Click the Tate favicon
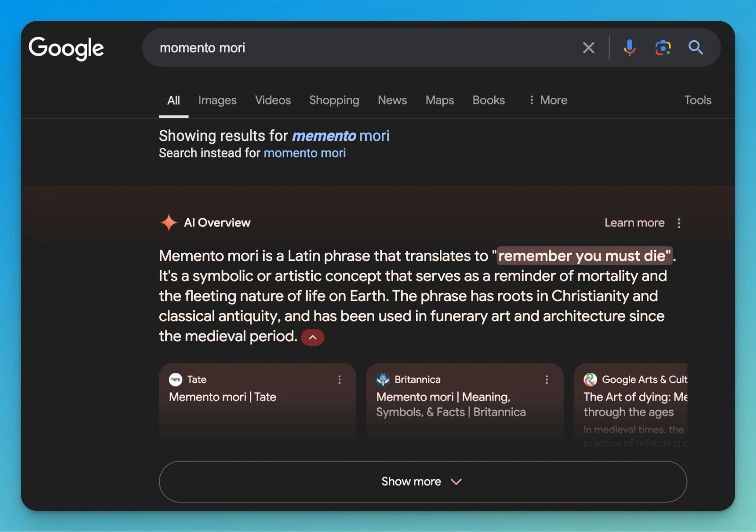Screen dimensions: 756x532 click(175, 379)
